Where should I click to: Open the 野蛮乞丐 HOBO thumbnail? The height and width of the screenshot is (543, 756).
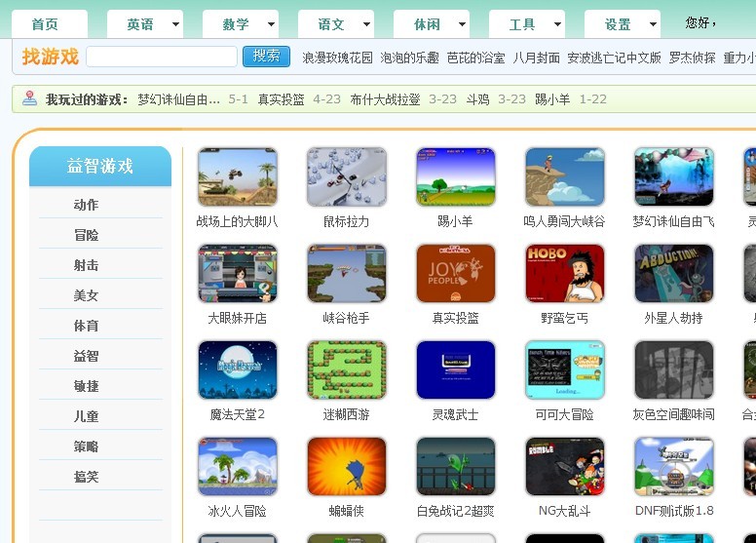click(565, 274)
